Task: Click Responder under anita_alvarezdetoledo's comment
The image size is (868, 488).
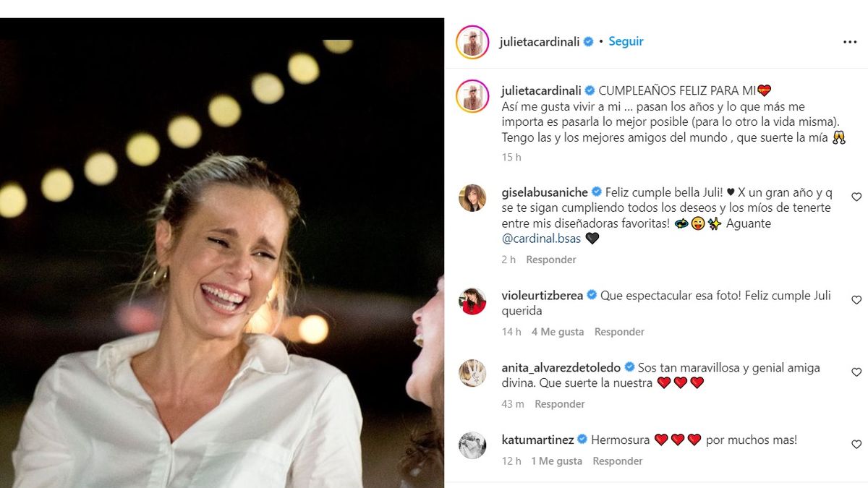Action: (x=560, y=404)
